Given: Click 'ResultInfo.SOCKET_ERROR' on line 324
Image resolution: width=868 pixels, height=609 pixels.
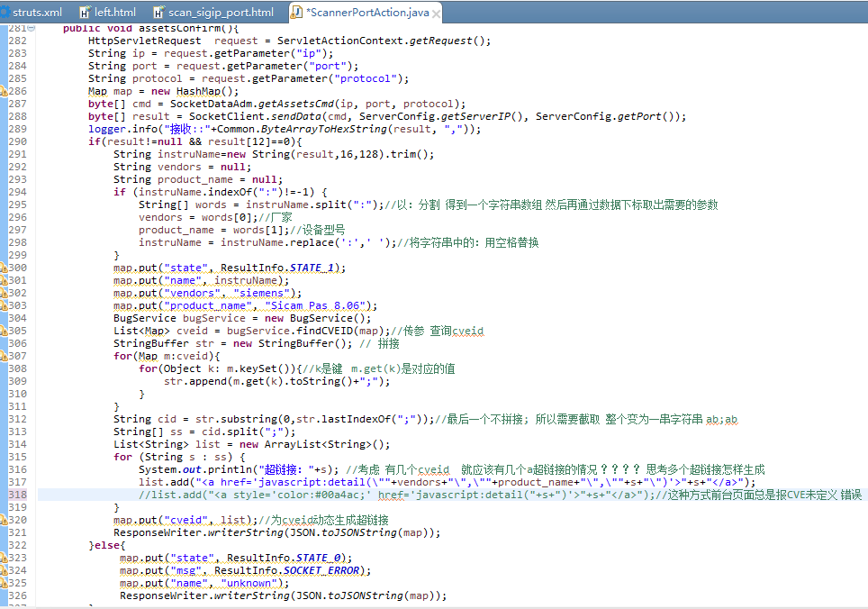Looking at the screenshot, I should point(286,570).
